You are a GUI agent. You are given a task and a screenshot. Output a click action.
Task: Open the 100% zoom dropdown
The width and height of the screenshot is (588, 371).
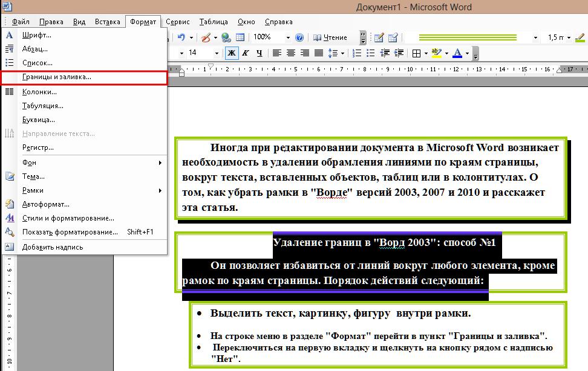coord(288,37)
